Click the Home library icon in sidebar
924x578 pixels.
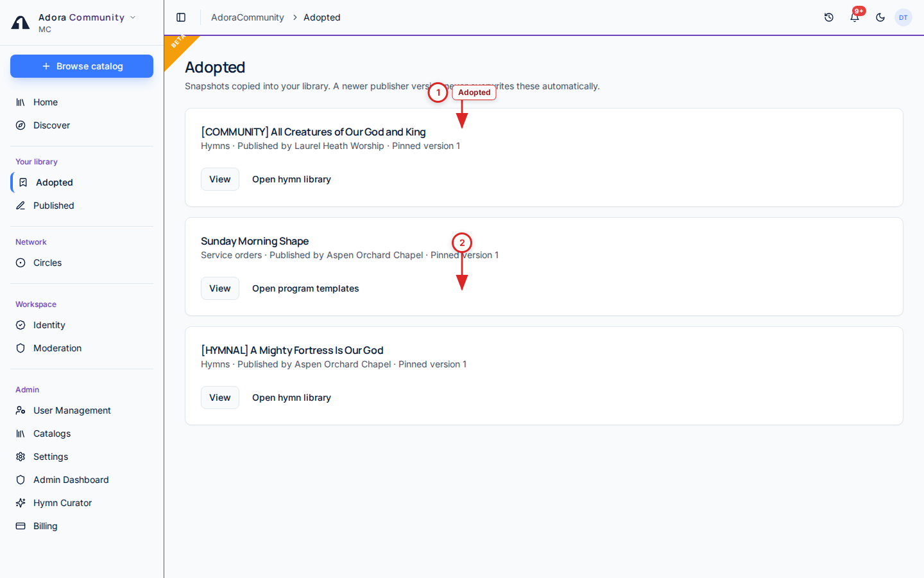(21, 102)
